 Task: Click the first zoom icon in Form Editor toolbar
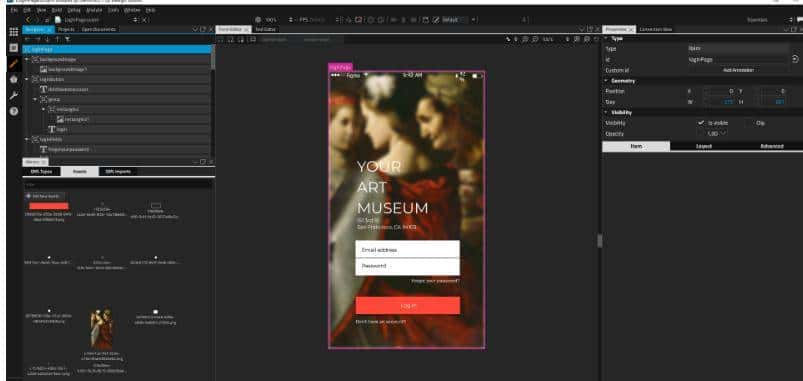click(x=525, y=39)
